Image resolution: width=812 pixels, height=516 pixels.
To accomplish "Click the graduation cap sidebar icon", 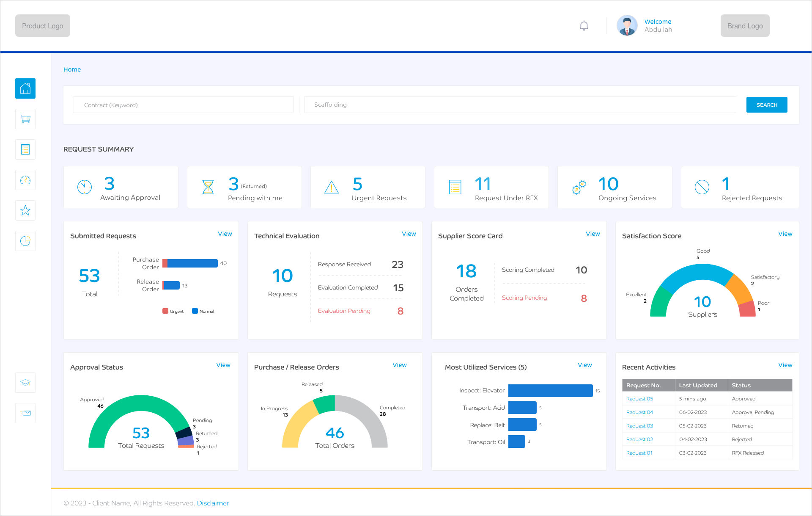I will pos(25,383).
